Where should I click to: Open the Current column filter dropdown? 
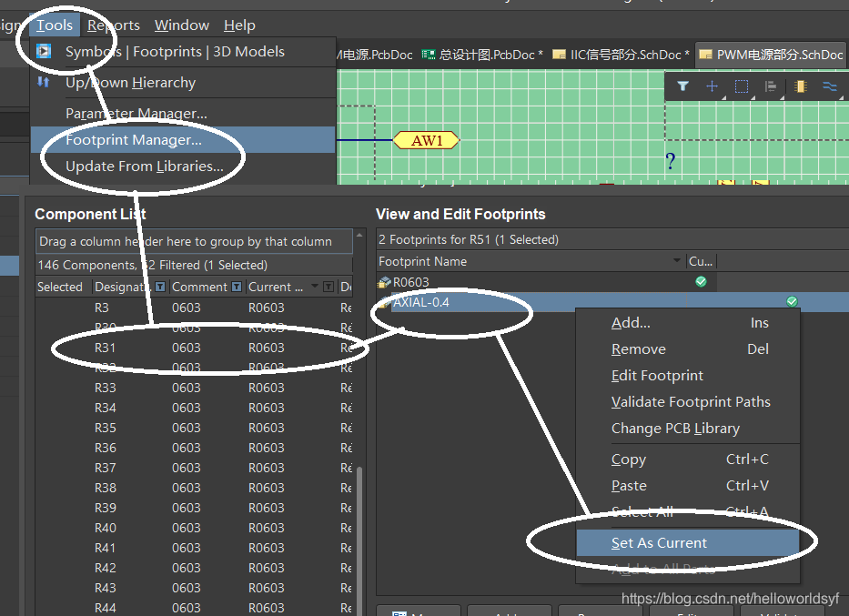[328, 287]
